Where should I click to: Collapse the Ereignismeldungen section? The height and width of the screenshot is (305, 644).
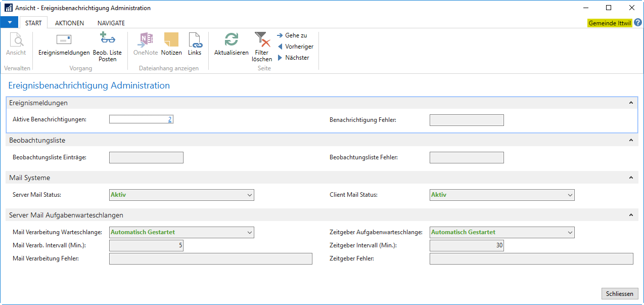coord(630,103)
